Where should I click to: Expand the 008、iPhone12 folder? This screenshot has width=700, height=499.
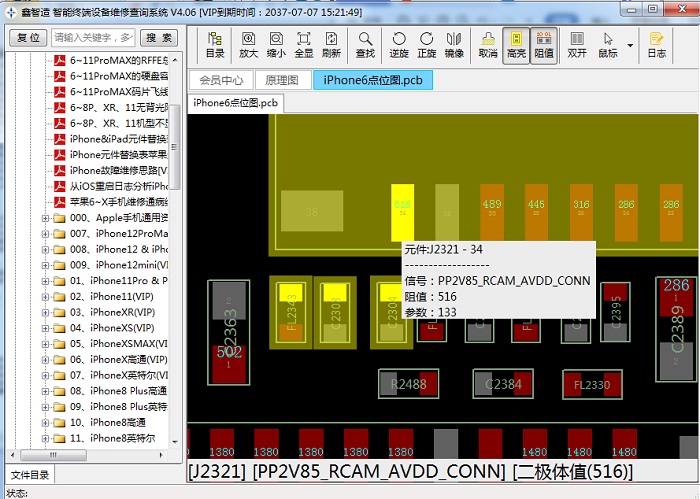[x=45, y=250]
